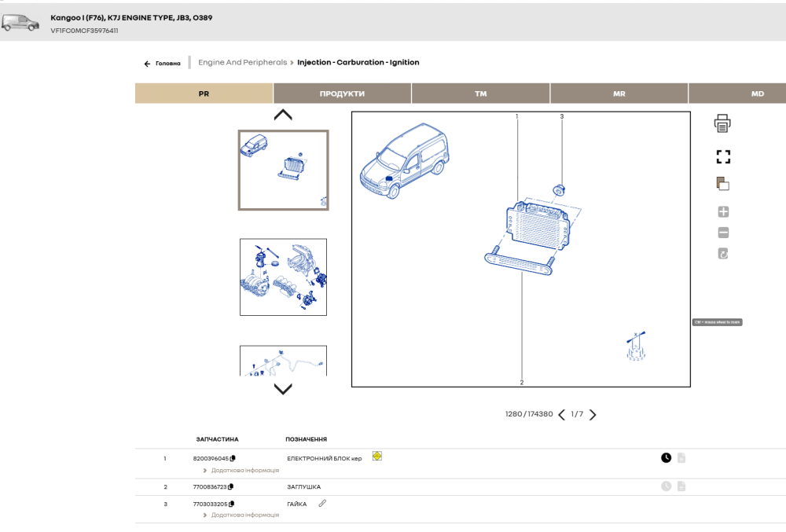The height and width of the screenshot is (532, 786).
Task: Open the diagram in fullscreen mode
Action: click(x=723, y=157)
